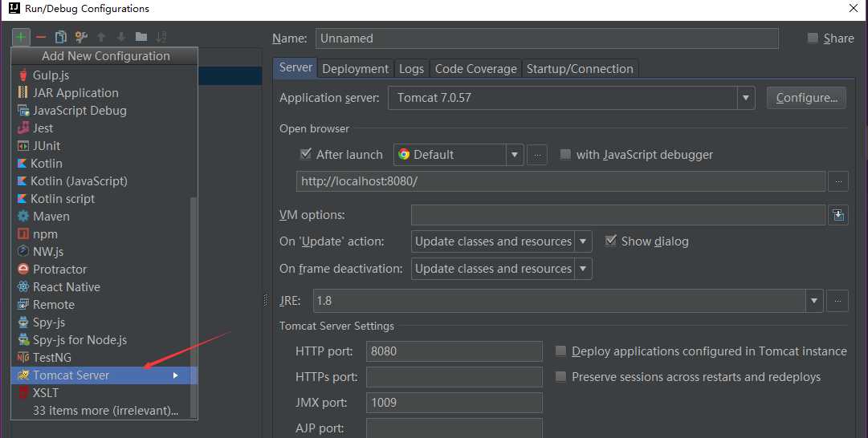Click the VM options input field

click(x=618, y=215)
